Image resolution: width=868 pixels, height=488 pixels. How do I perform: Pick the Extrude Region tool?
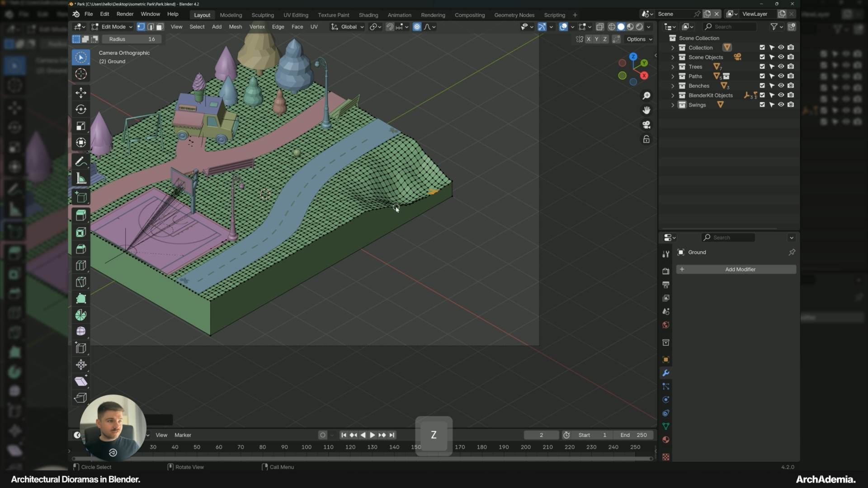(x=81, y=215)
